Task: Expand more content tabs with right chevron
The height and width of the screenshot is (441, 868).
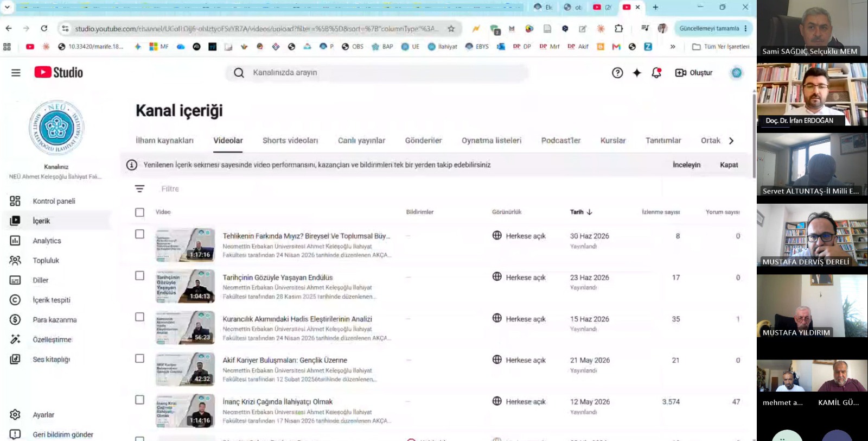Action: point(731,141)
